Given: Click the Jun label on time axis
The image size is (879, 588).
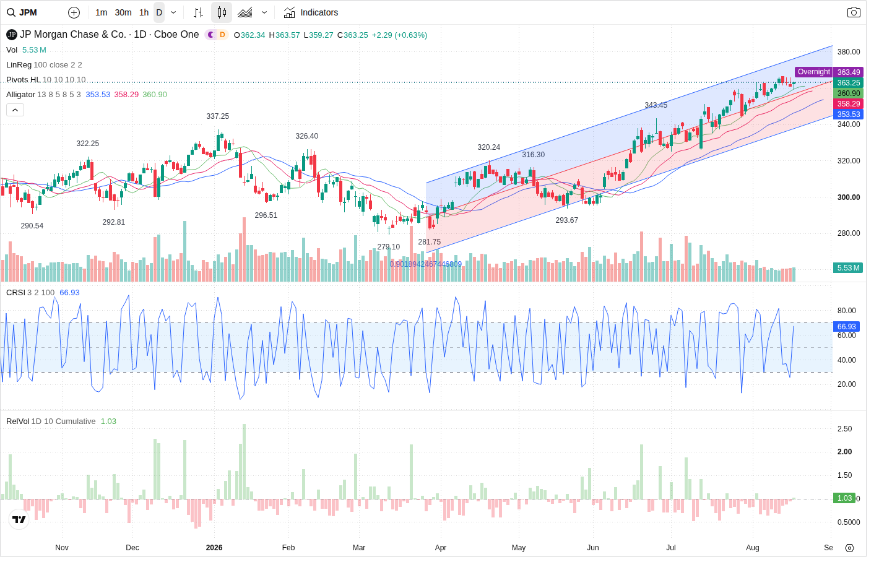Looking at the screenshot, I should tap(593, 548).
